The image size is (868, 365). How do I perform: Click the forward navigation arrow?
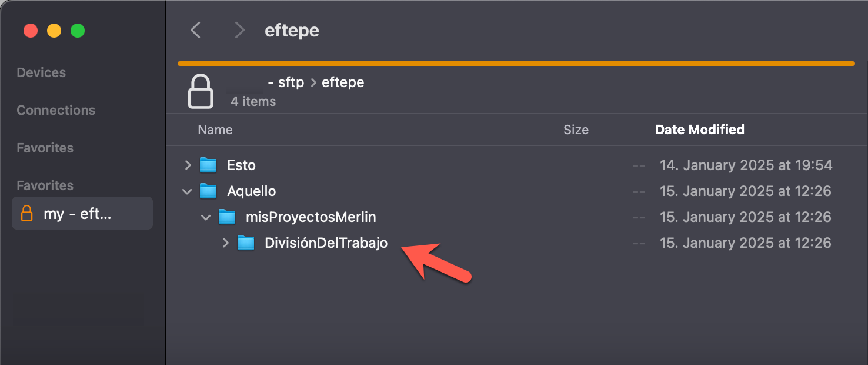tap(239, 30)
